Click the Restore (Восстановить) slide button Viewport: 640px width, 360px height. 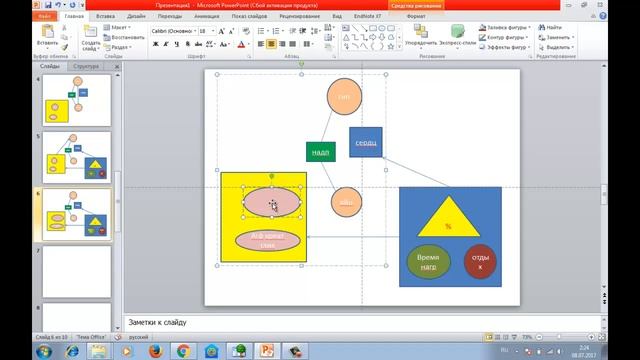tap(124, 37)
